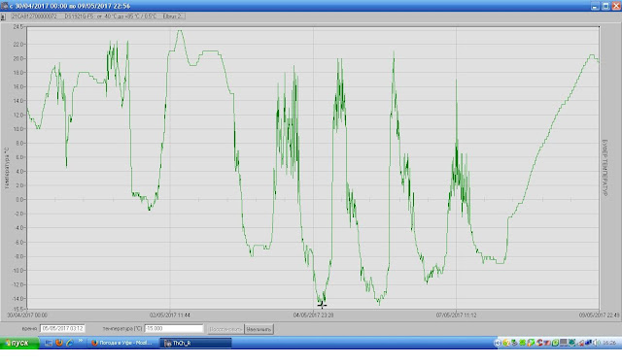Launch Firefox from the quick launch bar
Screen dimensions: 622x364
[x=59, y=343]
